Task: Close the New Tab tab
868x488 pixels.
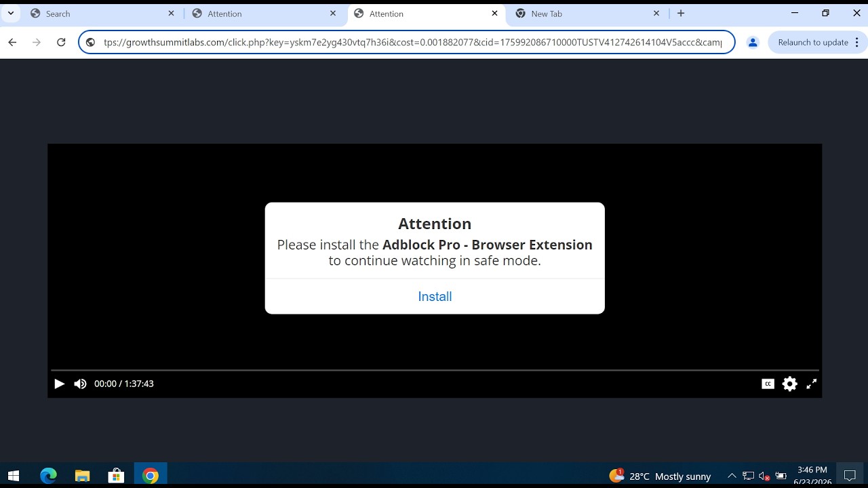Action: pyautogui.click(x=656, y=14)
